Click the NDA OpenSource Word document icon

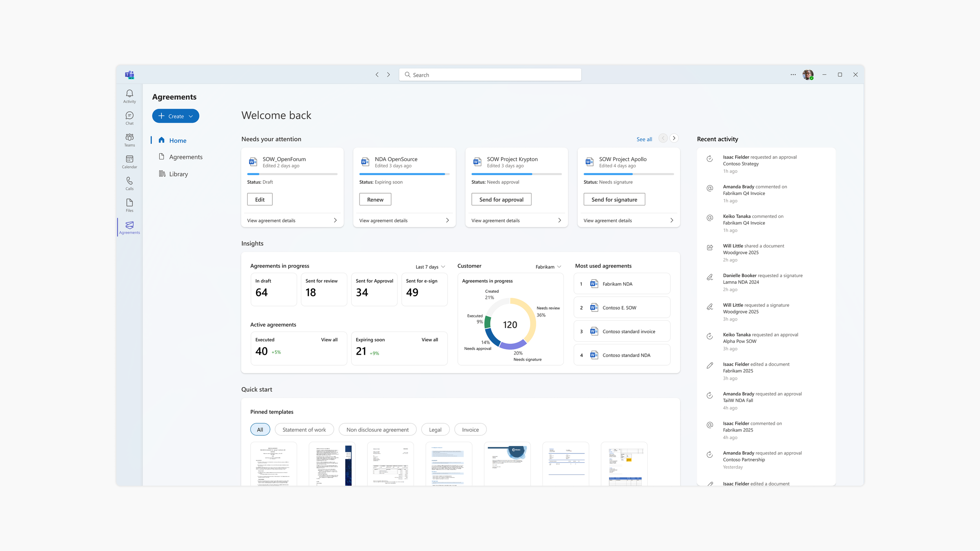pyautogui.click(x=365, y=162)
